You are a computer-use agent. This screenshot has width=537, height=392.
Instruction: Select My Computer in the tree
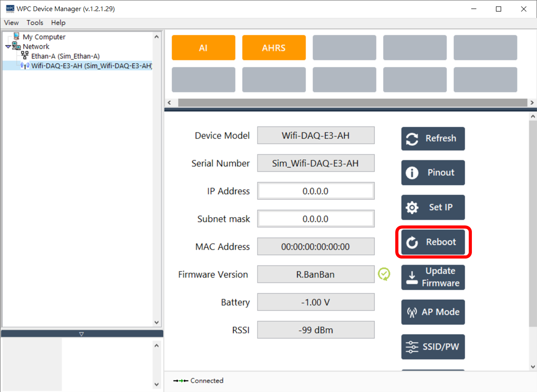point(44,37)
